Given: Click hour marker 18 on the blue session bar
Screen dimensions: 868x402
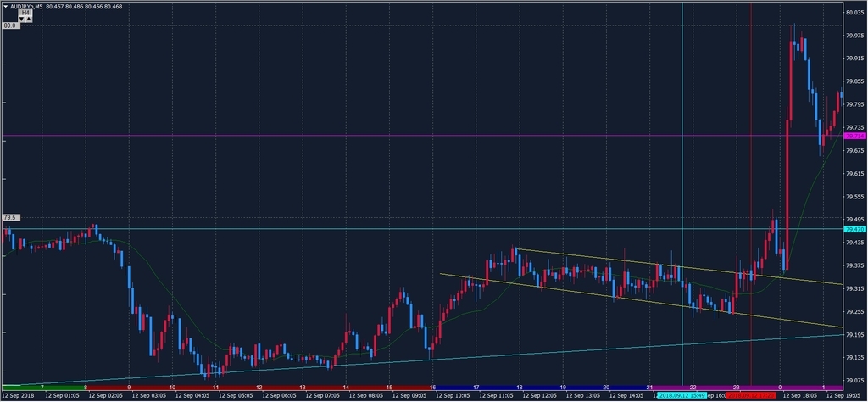Looking at the screenshot, I should click(519, 387).
